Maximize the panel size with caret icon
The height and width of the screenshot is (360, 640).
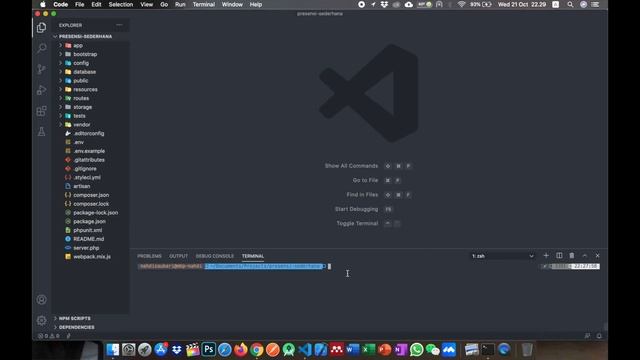(x=585, y=256)
